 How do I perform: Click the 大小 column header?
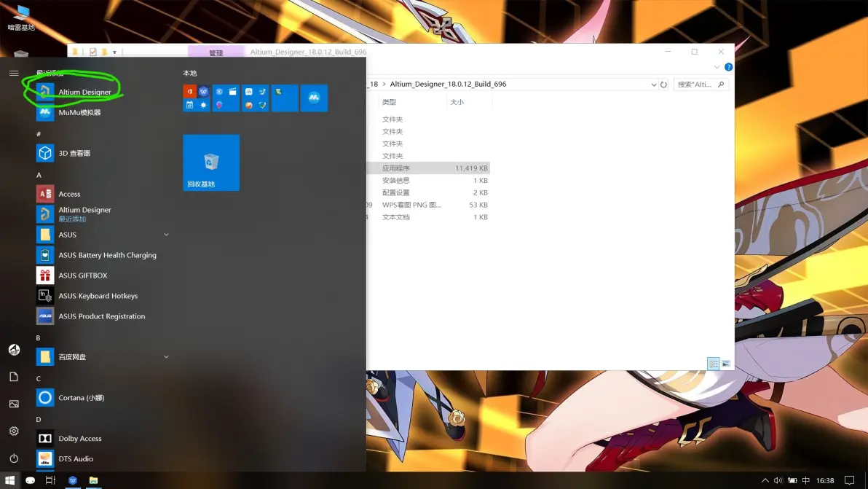pos(457,102)
